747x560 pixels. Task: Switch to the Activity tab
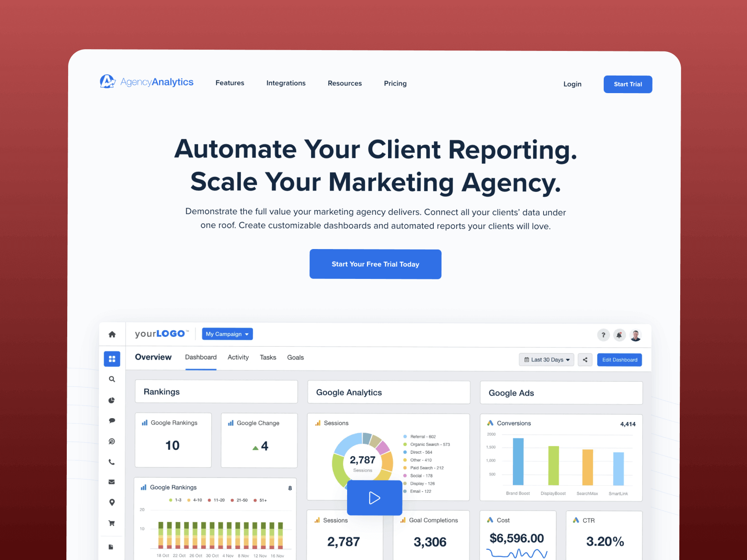click(x=238, y=358)
